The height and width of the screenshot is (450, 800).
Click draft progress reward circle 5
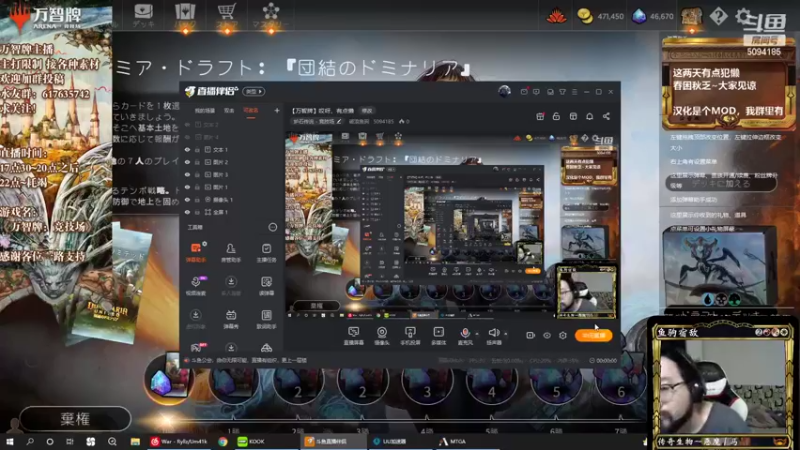556,383
